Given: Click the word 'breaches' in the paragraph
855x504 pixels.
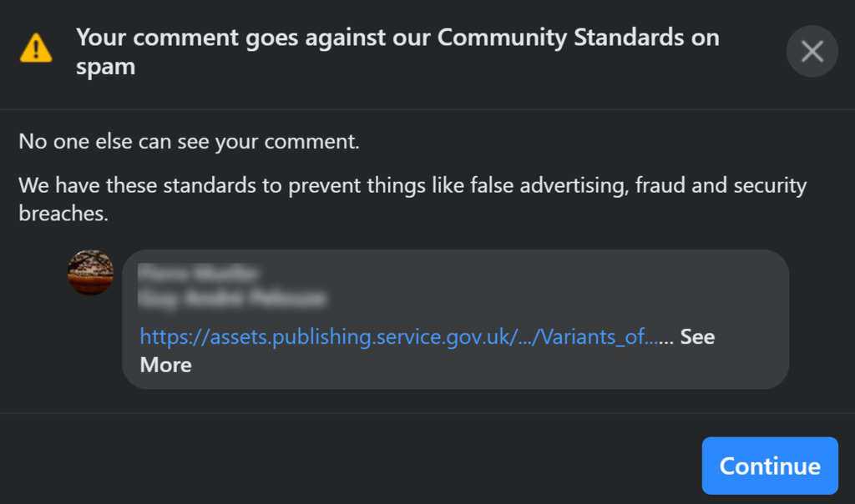Looking at the screenshot, I should pos(63,213).
